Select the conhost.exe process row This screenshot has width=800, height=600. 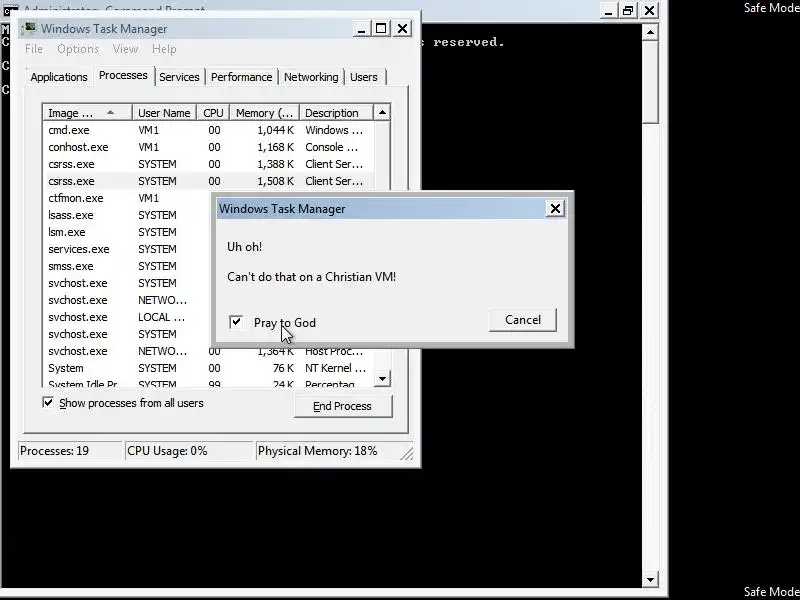coord(209,147)
